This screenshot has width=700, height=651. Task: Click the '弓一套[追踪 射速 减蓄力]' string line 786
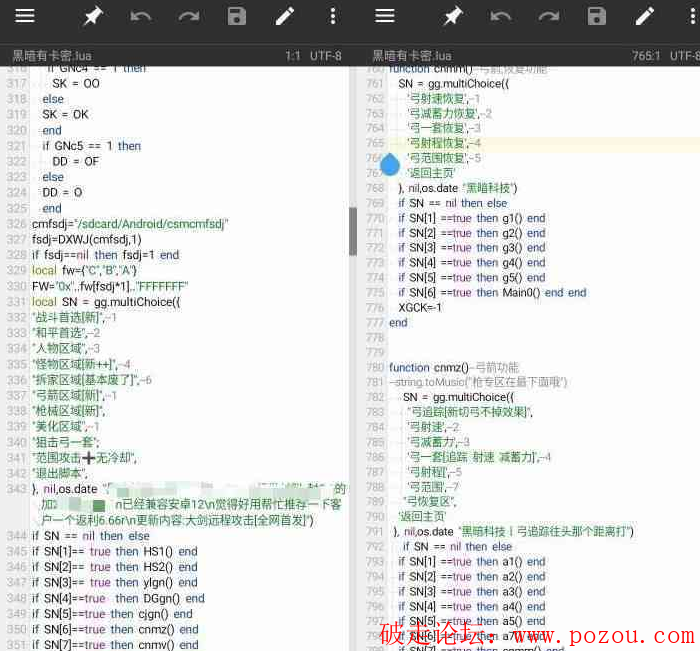473,457
